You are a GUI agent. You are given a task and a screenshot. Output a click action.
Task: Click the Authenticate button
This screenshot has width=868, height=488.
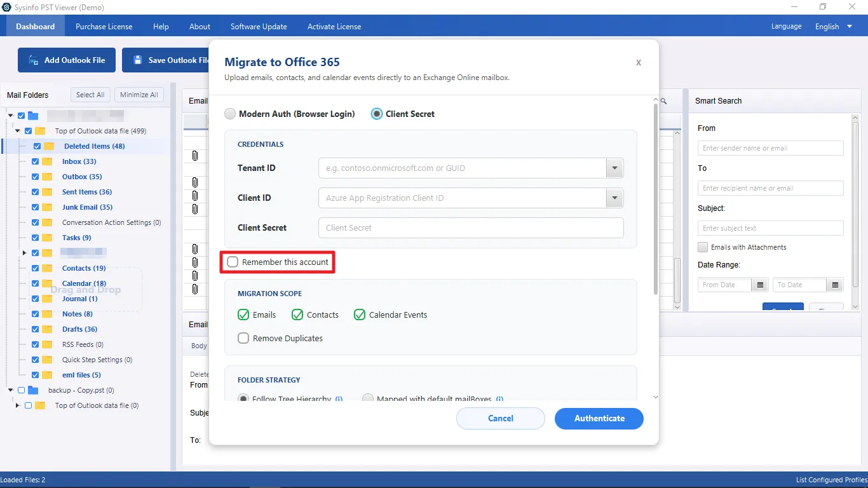click(599, 418)
